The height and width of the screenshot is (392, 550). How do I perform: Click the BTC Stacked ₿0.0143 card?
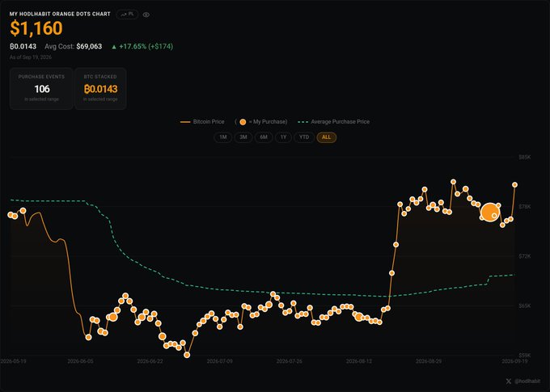coord(100,89)
